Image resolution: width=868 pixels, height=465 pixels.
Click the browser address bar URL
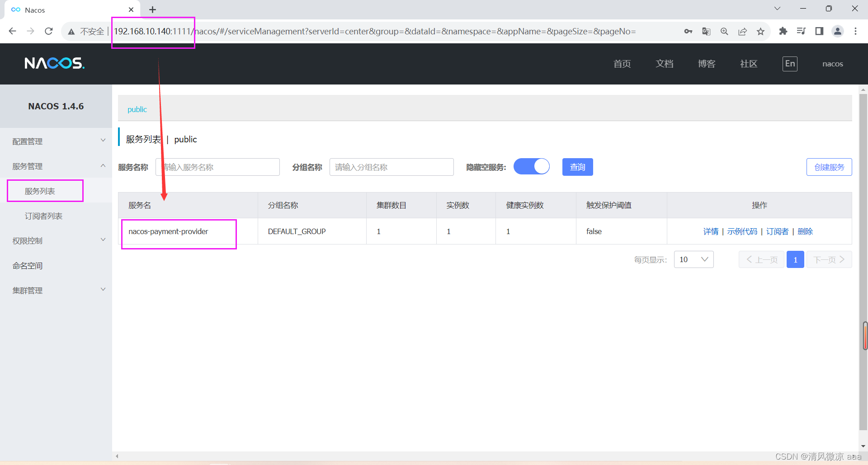[374, 31]
